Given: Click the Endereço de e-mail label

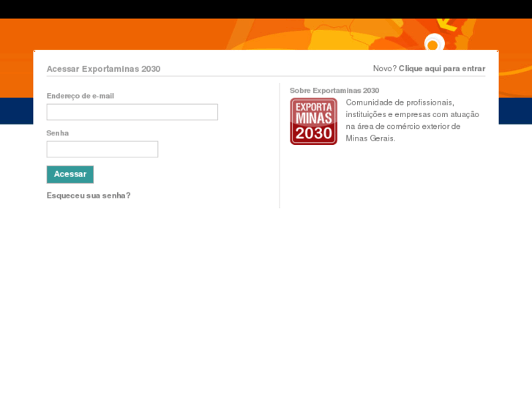Looking at the screenshot, I should (80, 96).
